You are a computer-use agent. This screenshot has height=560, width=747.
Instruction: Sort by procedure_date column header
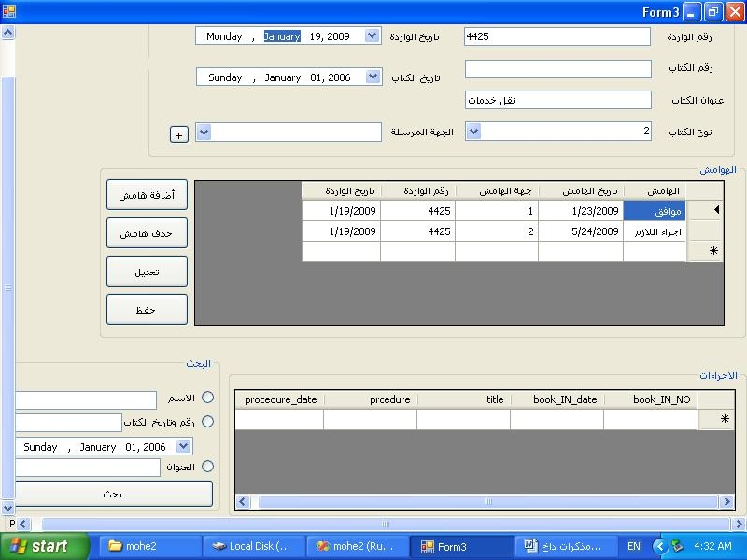pos(279,399)
